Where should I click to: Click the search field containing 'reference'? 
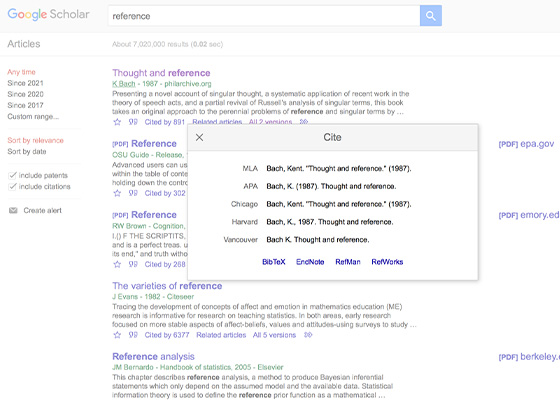264,16
